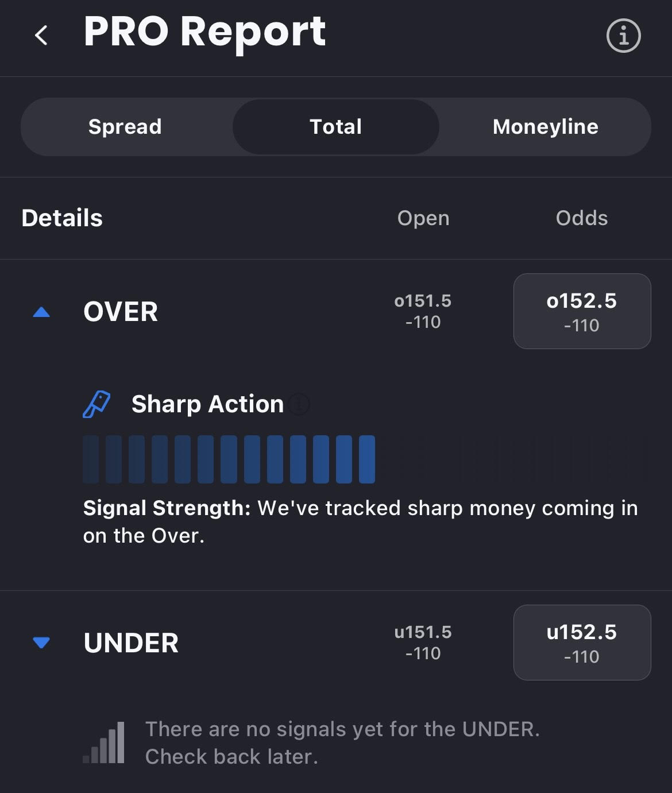Switch to the Spread tab
Screen dimensions: 672x793
125,127
